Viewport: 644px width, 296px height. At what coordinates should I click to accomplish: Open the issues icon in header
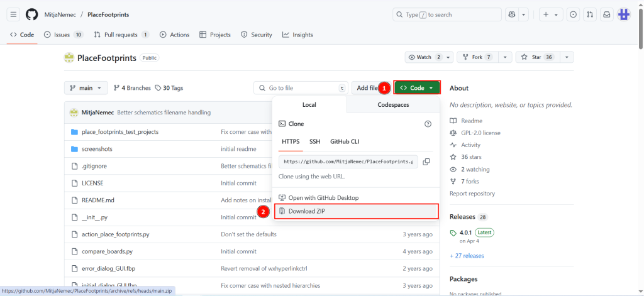pyautogui.click(x=574, y=14)
